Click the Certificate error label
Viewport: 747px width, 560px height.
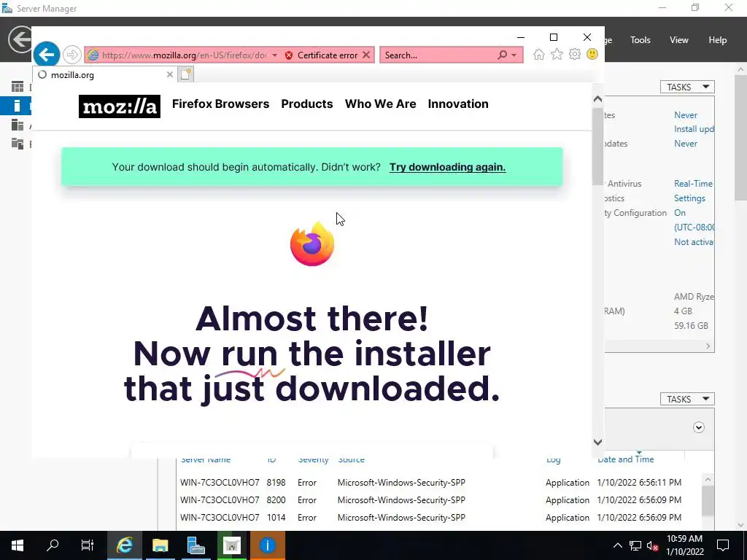[x=328, y=55]
